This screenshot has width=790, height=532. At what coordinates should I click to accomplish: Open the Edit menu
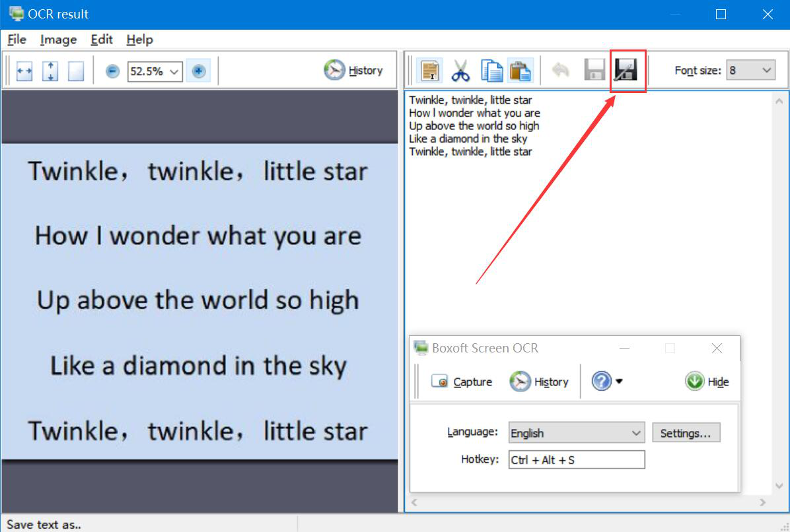pos(101,39)
